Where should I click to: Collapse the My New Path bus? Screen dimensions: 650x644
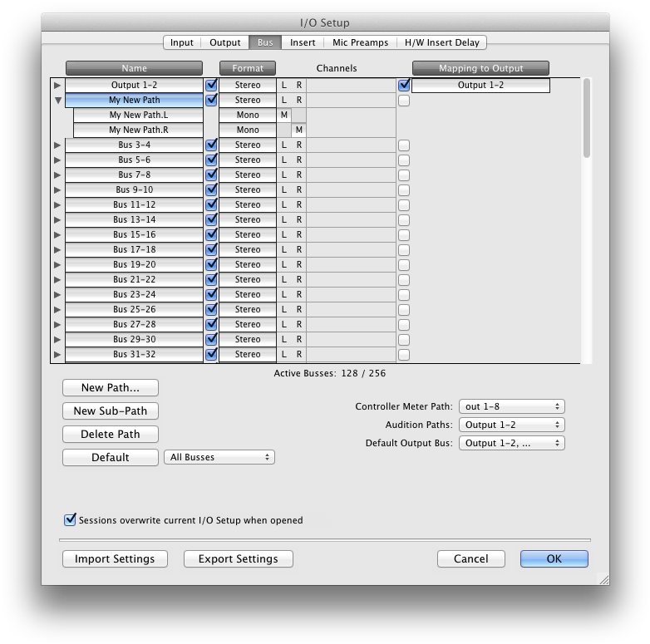[x=58, y=101]
